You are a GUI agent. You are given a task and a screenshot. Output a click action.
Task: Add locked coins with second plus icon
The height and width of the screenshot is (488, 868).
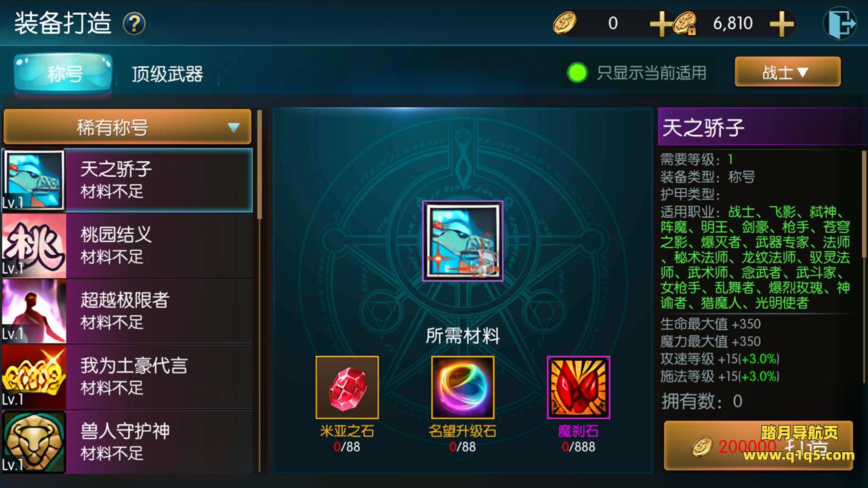782,24
